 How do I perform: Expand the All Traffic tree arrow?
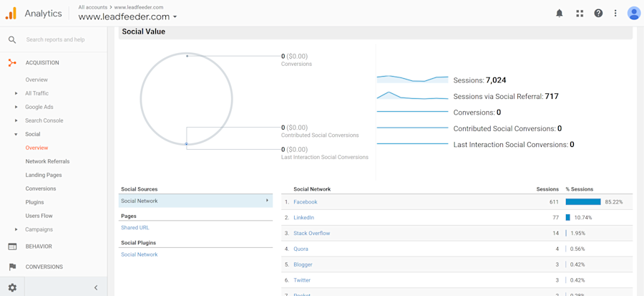tap(16, 93)
